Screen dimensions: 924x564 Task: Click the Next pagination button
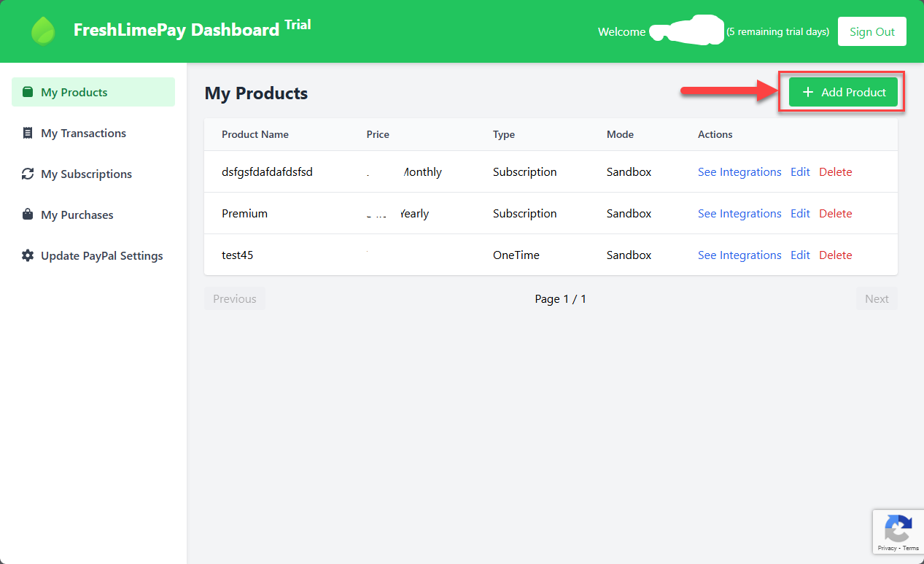point(876,299)
